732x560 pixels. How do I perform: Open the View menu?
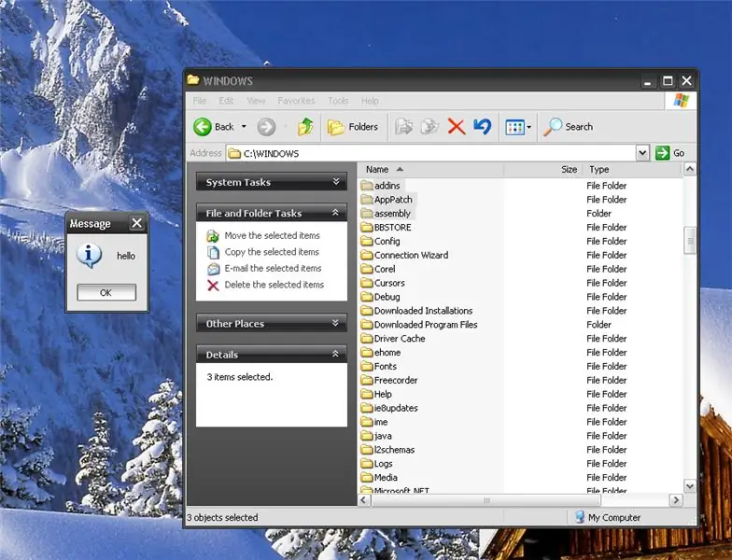256,101
